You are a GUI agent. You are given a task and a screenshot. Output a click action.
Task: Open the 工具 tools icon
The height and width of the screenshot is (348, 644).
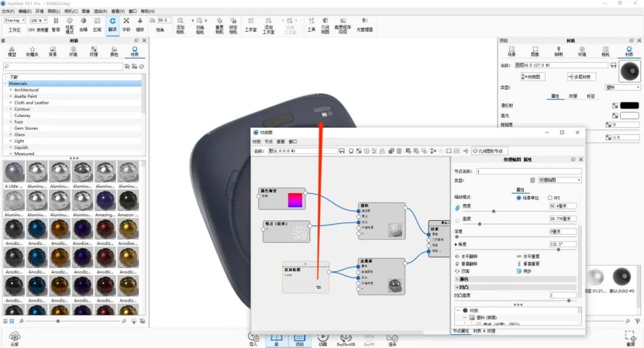click(311, 21)
